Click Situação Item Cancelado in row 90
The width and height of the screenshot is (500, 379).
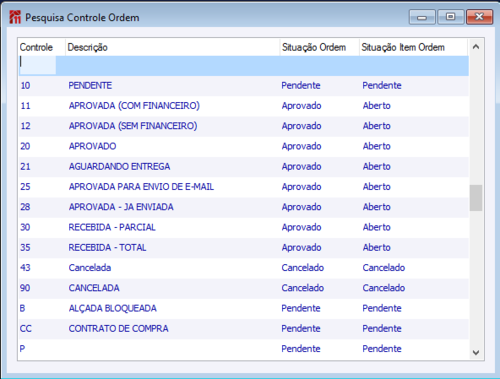coord(384,288)
